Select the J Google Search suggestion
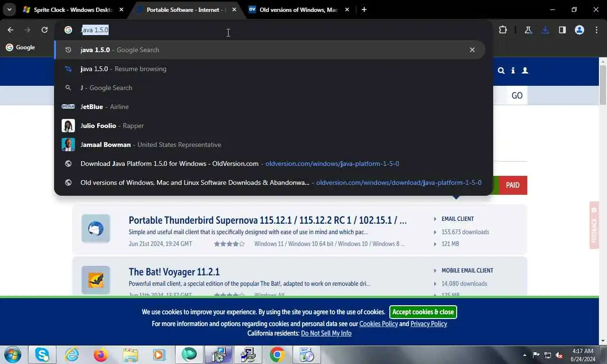The width and height of the screenshot is (607, 364). point(270,88)
